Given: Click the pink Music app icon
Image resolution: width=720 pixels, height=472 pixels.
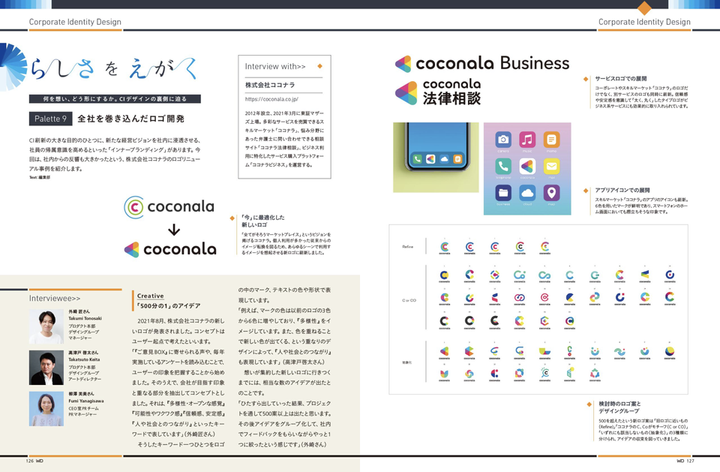Looking at the screenshot, I should click(x=527, y=140).
